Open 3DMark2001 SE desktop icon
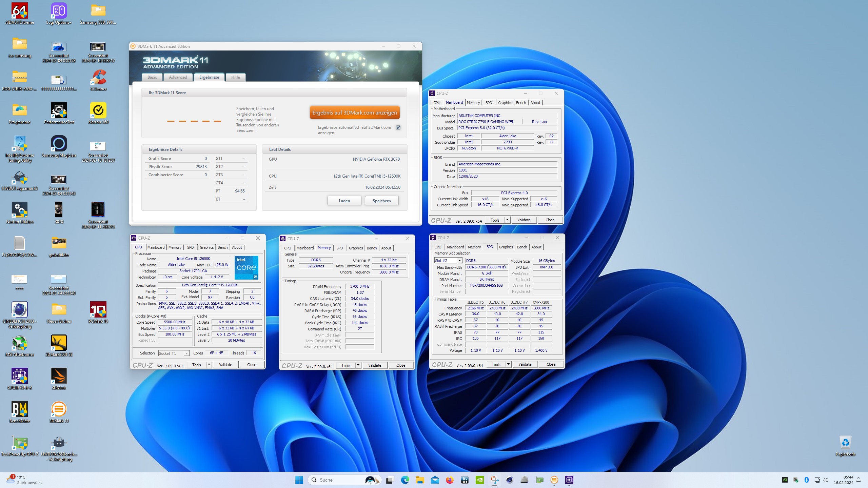 (x=59, y=346)
